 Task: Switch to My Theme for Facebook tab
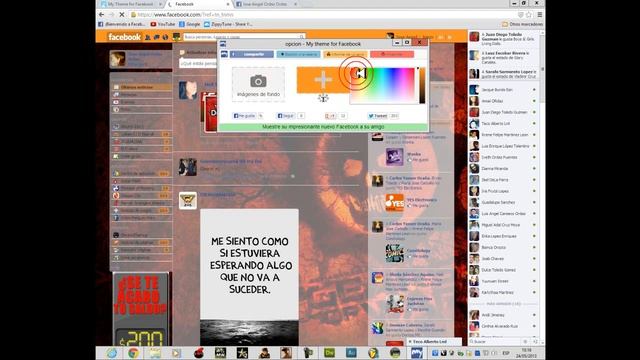[x=130, y=4]
